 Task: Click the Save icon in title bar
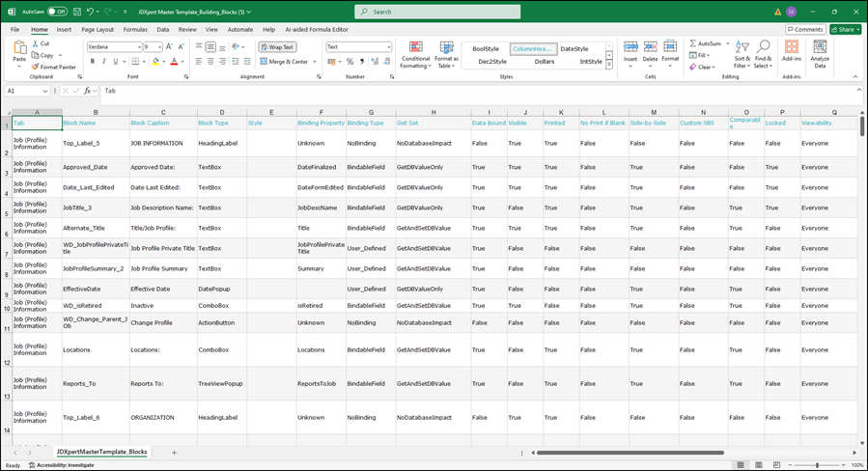point(77,12)
